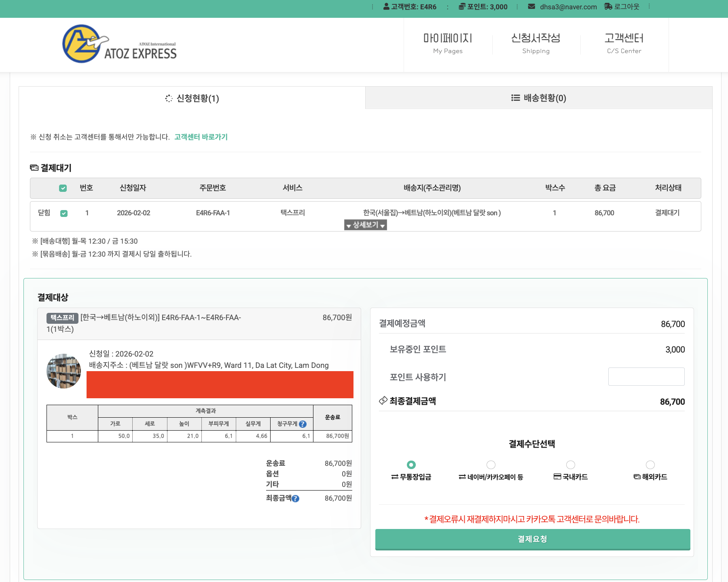Click the destination text 한국(서울집)→베트남
The width and height of the screenshot is (728, 582).
(432, 213)
